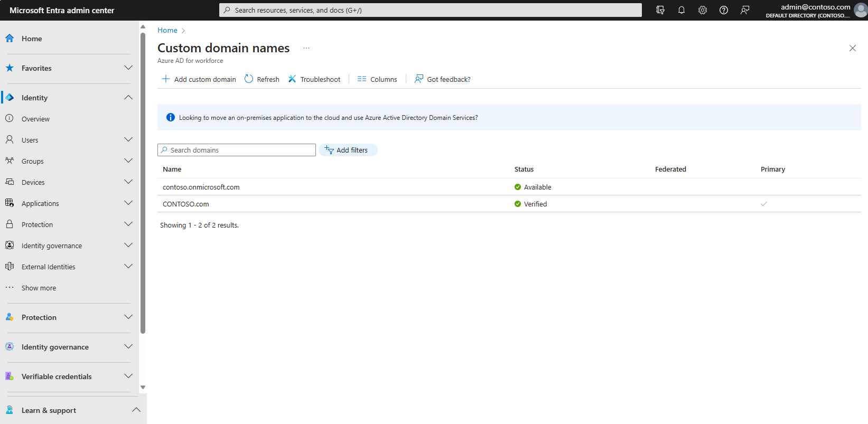Image resolution: width=868 pixels, height=424 pixels.
Task: Click Home breadcrumb link
Action: (167, 30)
